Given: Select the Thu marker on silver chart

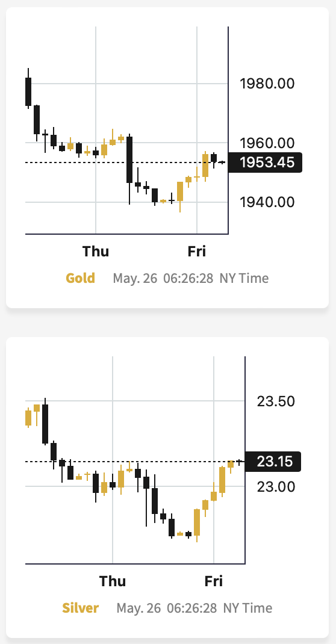Looking at the screenshot, I should 113,581.
